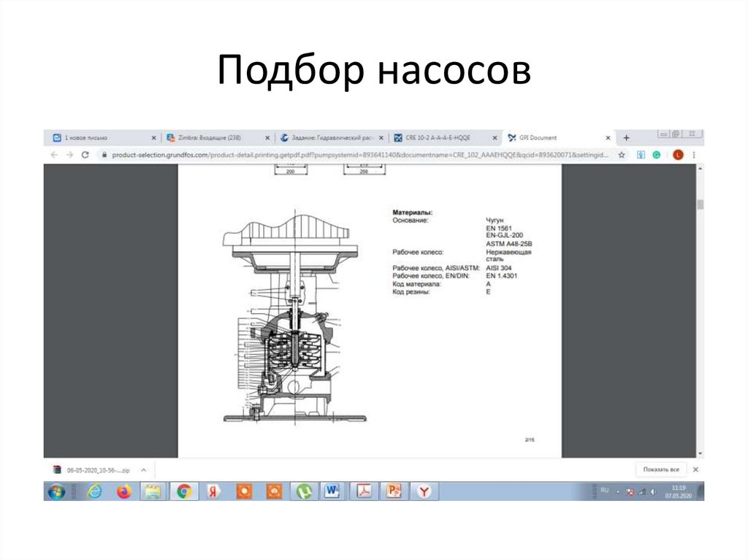Reload the current Grundfos page
This screenshot has height=560, width=748.
[x=85, y=155]
